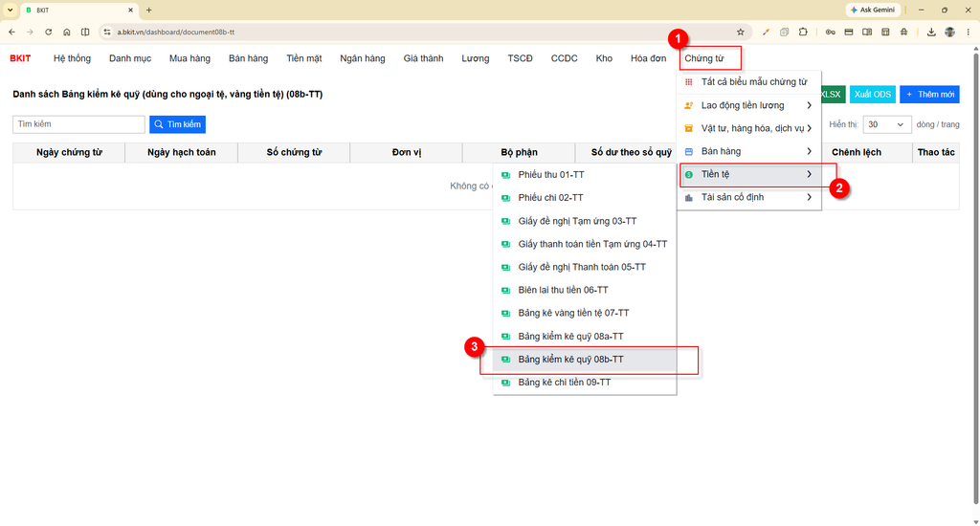Expand the Vật tư, hàng hóa, dịch vụ chevron
980x526 pixels.
click(x=809, y=129)
